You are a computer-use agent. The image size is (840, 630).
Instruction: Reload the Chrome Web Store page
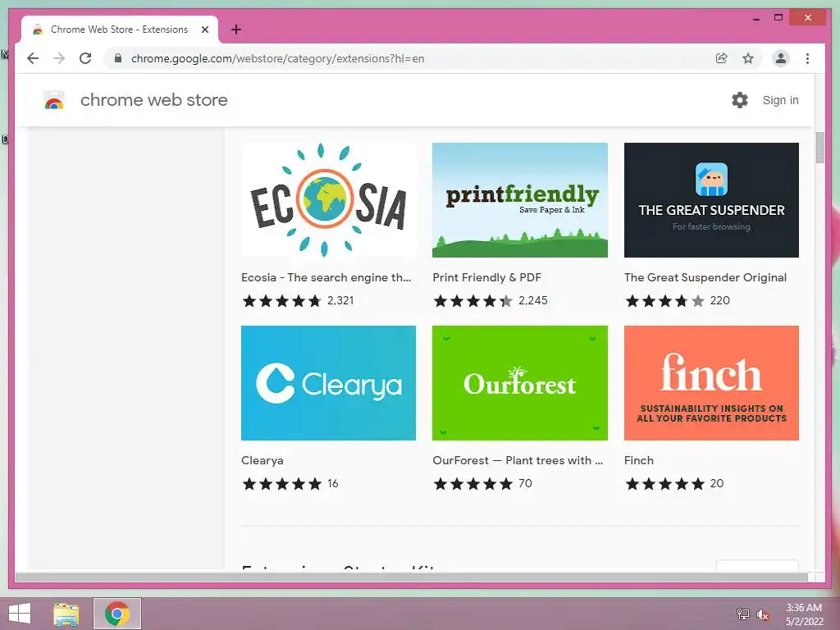tap(85, 58)
